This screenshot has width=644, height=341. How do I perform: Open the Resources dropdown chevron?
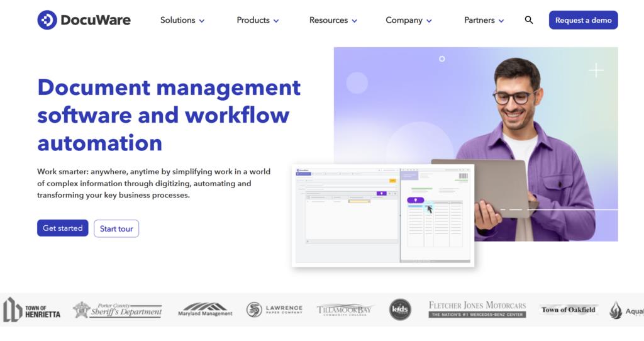click(355, 21)
